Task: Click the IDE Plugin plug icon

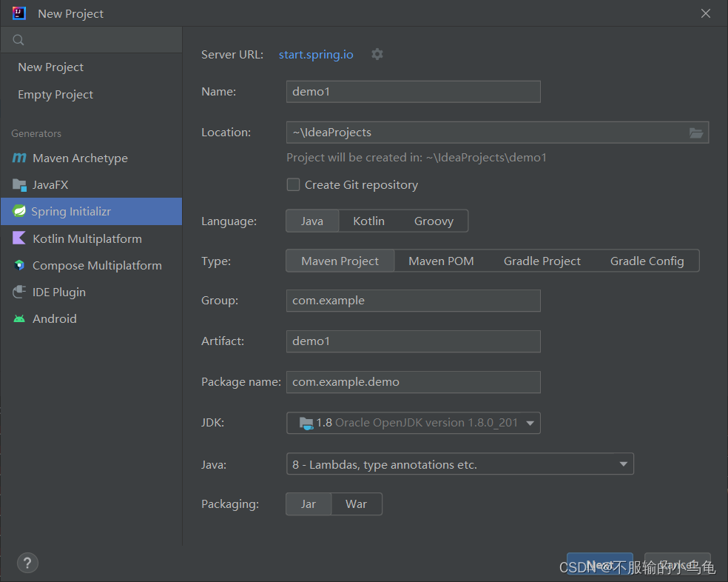Action: click(x=19, y=292)
